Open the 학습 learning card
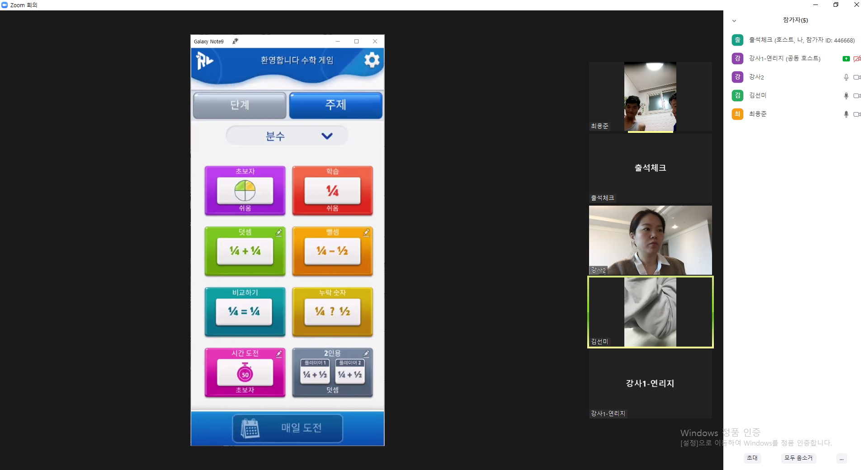Viewport: 868px width, 470px height. (x=332, y=190)
